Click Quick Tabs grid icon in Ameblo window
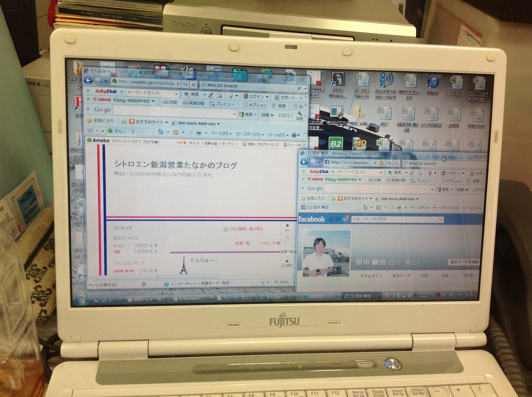 (x=90, y=130)
